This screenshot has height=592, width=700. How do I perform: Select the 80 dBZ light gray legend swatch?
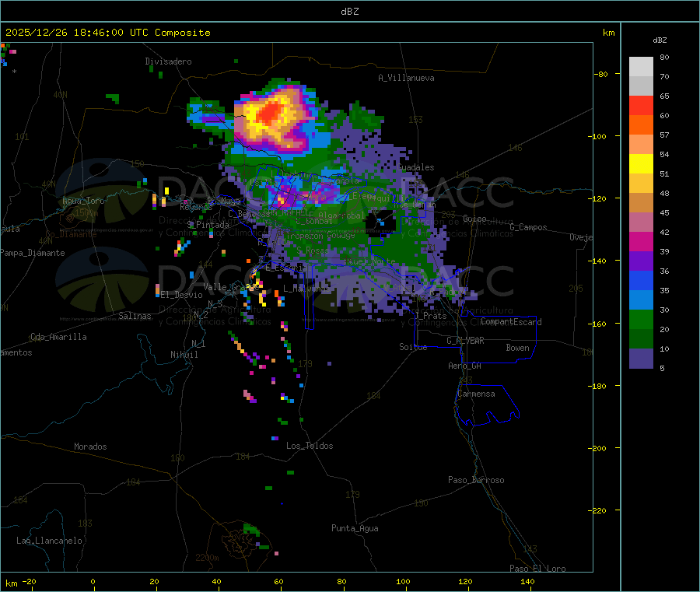641,67
